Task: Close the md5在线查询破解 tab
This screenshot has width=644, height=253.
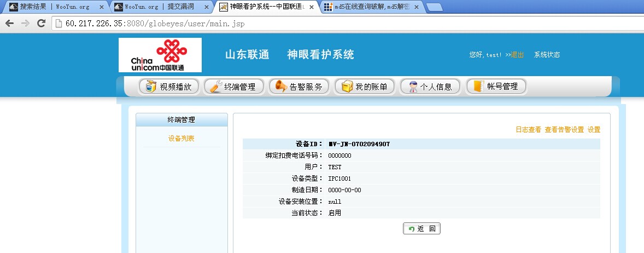Action: tap(417, 7)
